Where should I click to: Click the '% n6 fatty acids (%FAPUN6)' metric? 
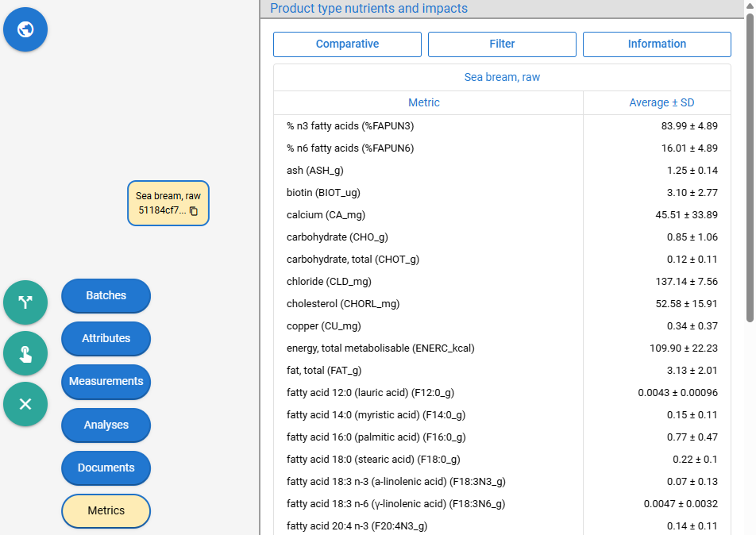[350, 148]
